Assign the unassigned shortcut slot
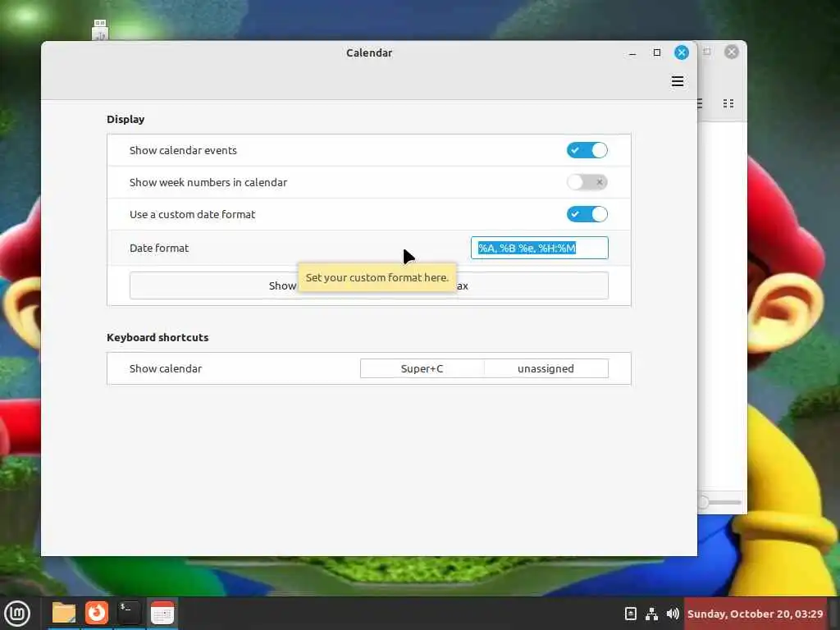Viewport: 840px width, 630px height. click(x=546, y=368)
